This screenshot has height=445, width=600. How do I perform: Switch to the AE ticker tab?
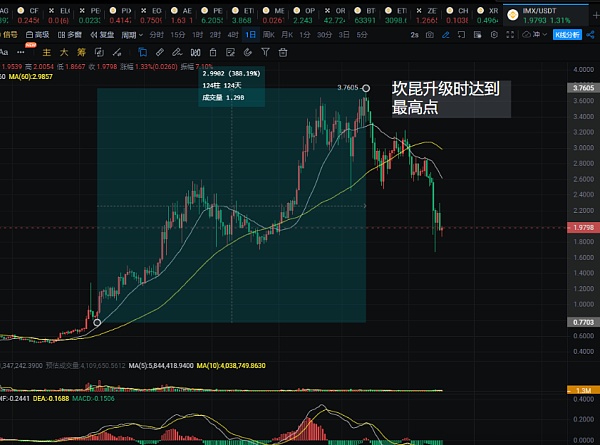(181, 15)
